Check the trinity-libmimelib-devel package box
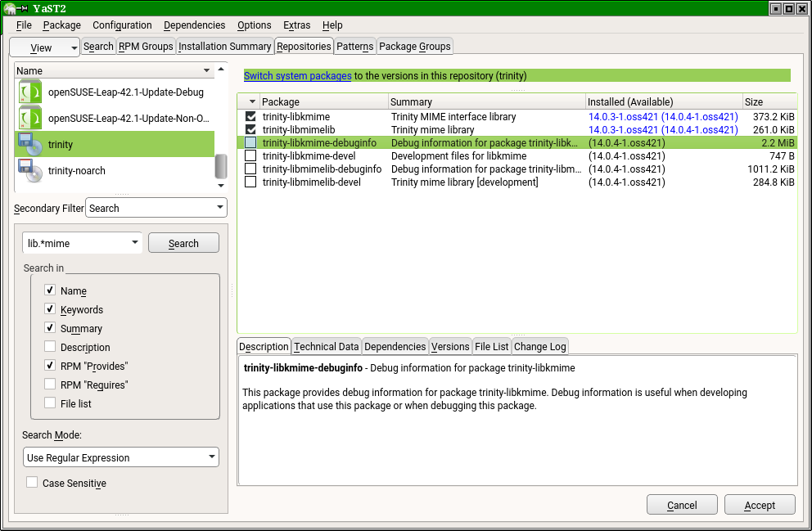The width and height of the screenshot is (812, 531). pyautogui.click(x=250, y=182)
